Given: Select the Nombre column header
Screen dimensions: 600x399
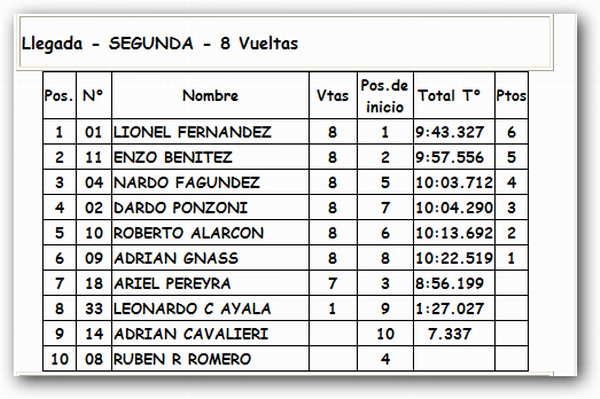Looking at the screenshot, I should (x=210, y=95).
